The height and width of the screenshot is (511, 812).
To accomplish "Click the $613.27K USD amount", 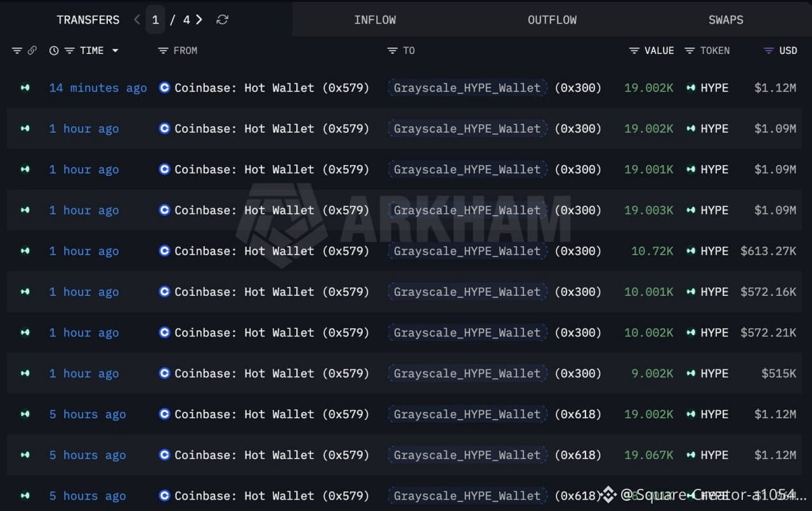I will click(x=768, y=251).
